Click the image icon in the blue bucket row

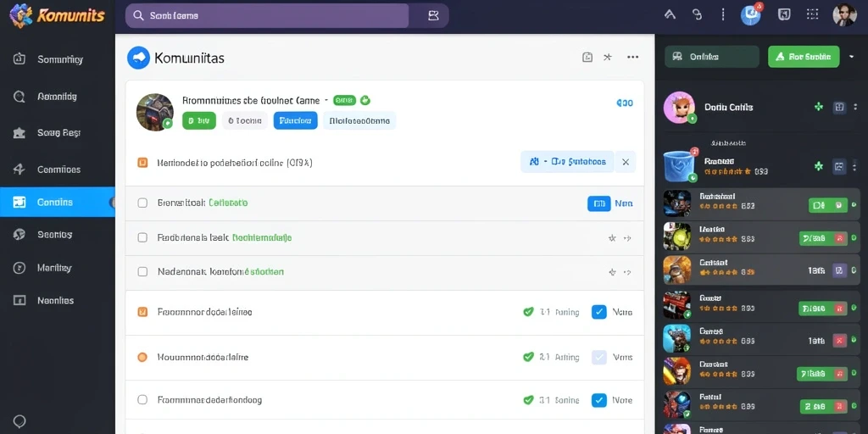pos(839,166)
